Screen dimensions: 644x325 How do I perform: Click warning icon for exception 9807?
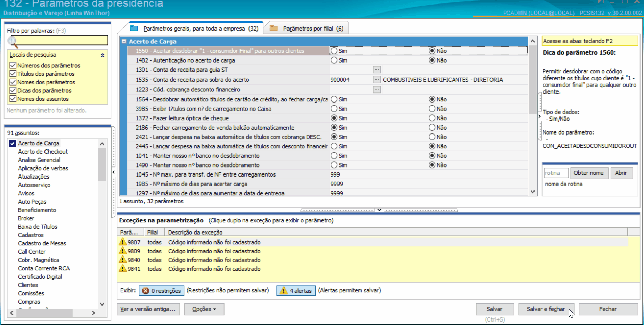[122, 242]
